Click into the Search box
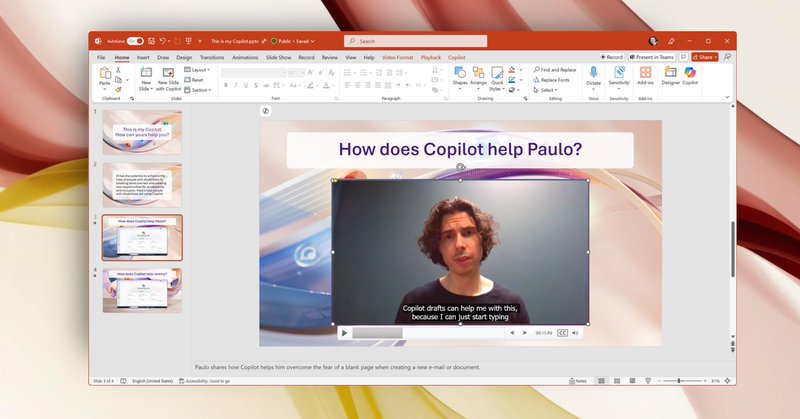The height and width of the screenshot is (419, 800). [415, 41]
